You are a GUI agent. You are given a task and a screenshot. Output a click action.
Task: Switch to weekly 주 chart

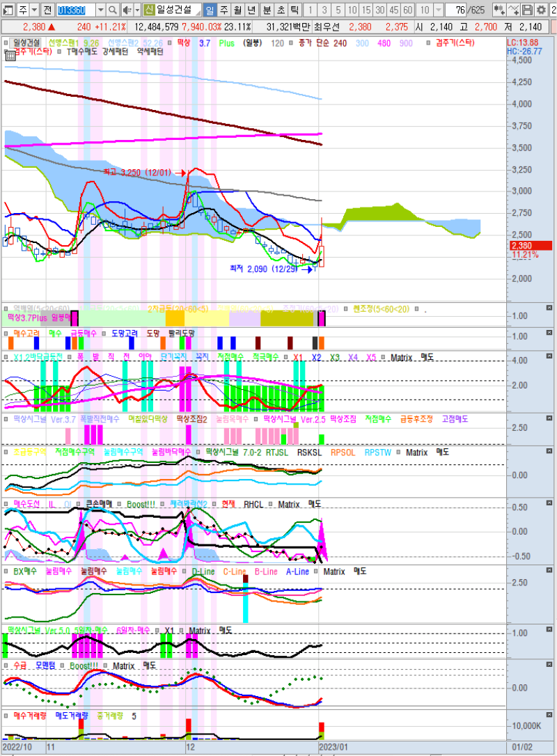click(223, 10)
